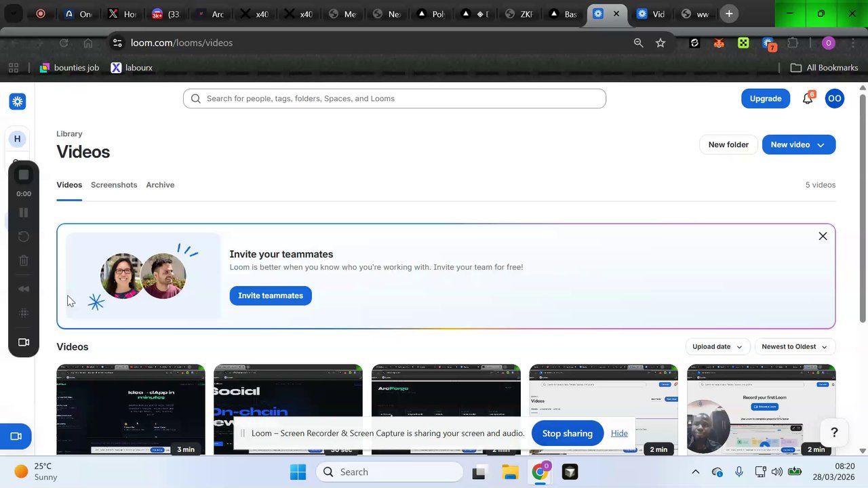This screenshot has height=488, width=868.
Task: Open the volume icon in system tray
Action: click(777, 472)
